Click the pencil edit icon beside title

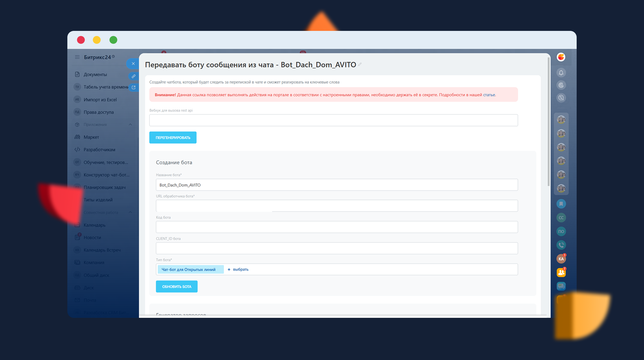point(360,64)
